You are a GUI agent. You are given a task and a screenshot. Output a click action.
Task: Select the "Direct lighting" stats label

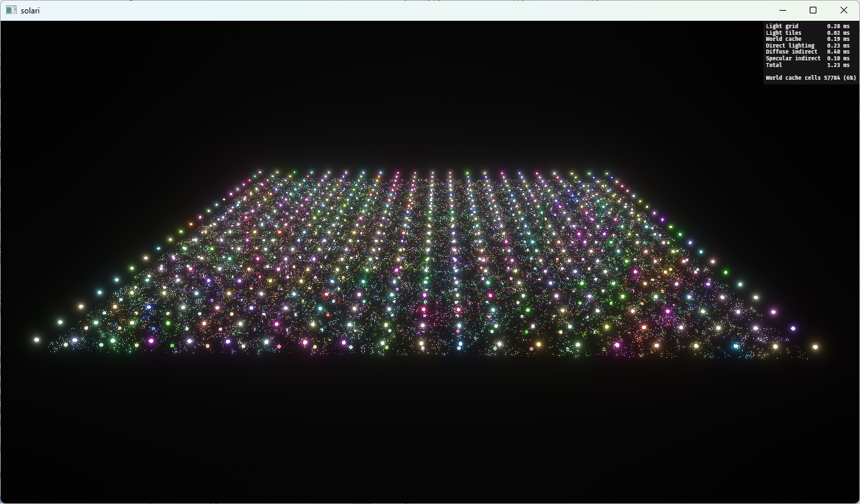point(790,46)
